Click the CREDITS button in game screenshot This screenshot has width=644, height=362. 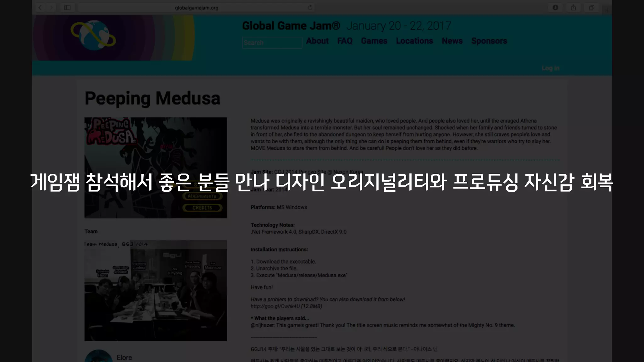click(x=203, y=208)
